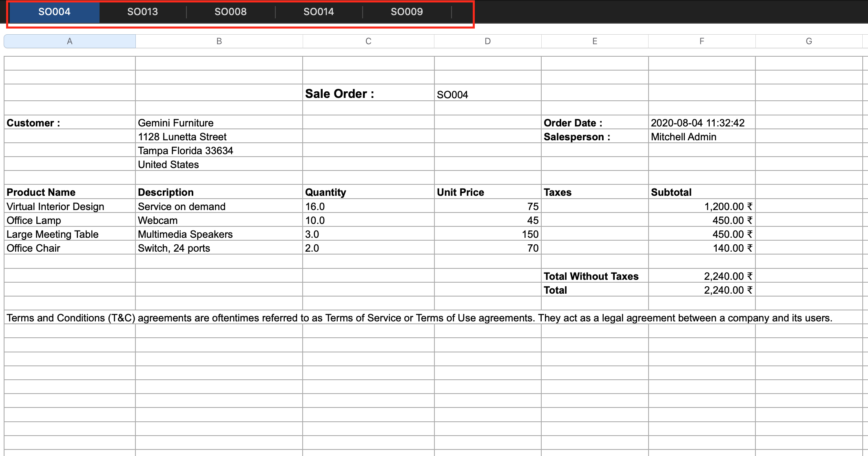
Task: Select the Unit Price header cell
Action: point(488,192)
